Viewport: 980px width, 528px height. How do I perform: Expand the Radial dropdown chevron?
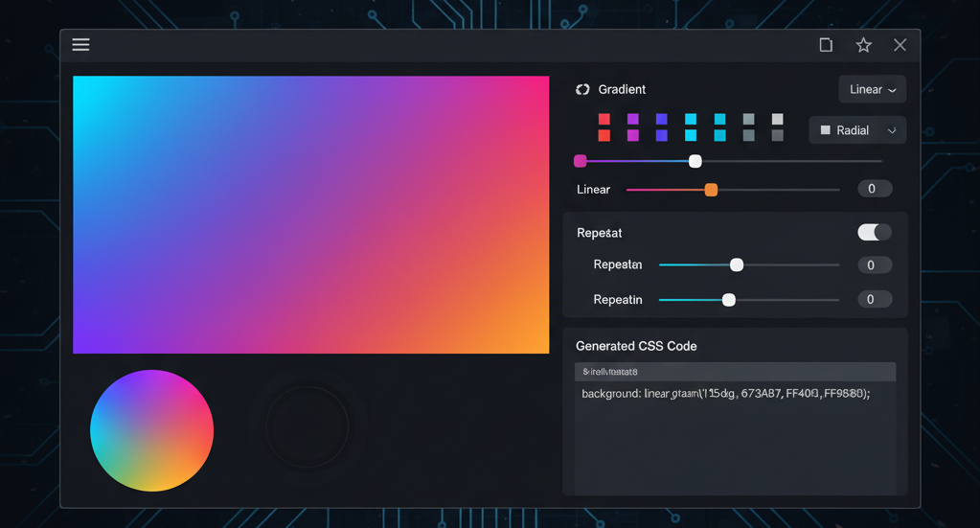point(892,130)
